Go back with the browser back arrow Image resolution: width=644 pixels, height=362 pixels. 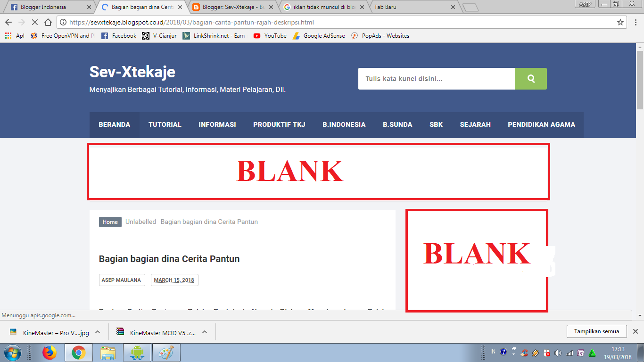(x=8, y=22)
